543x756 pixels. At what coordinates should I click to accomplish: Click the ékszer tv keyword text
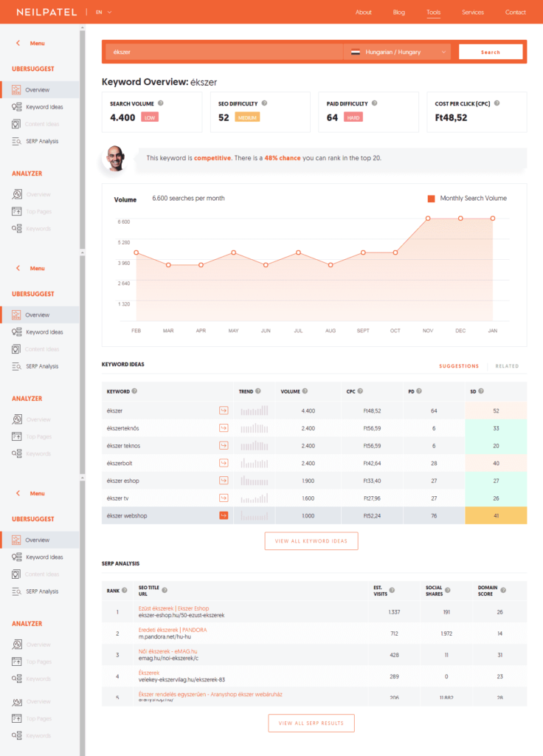point(117,498)
